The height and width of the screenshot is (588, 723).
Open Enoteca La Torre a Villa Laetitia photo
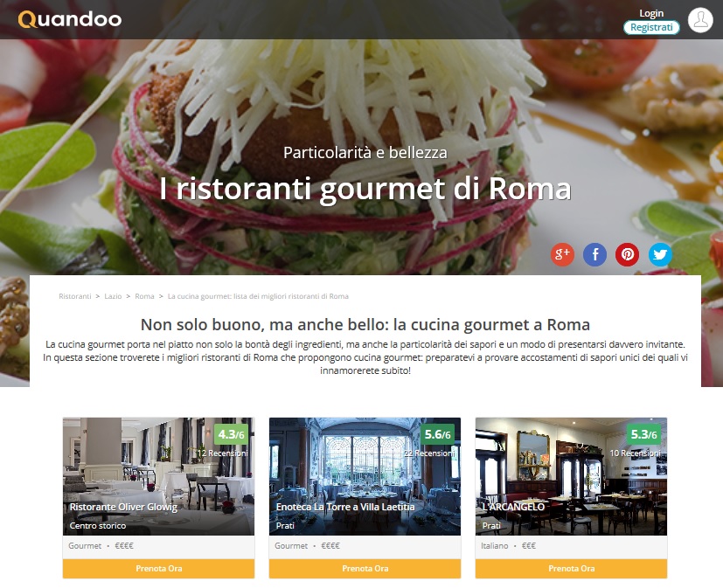pyautogui.click(x=365, y=476)
